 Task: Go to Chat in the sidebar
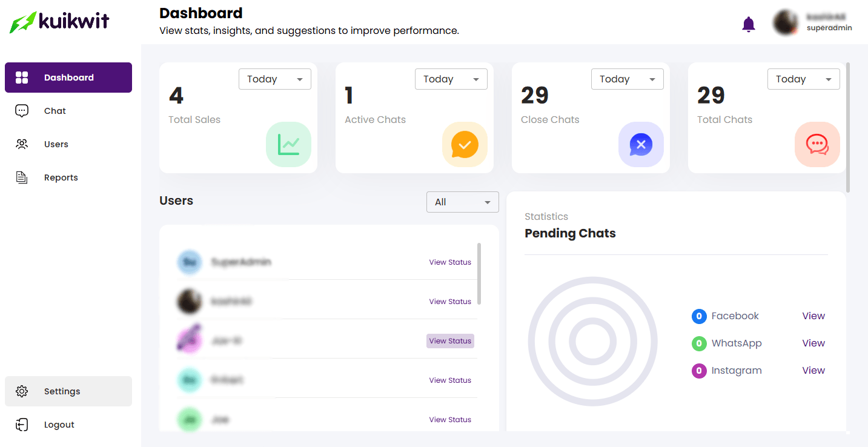coord(55,111)
